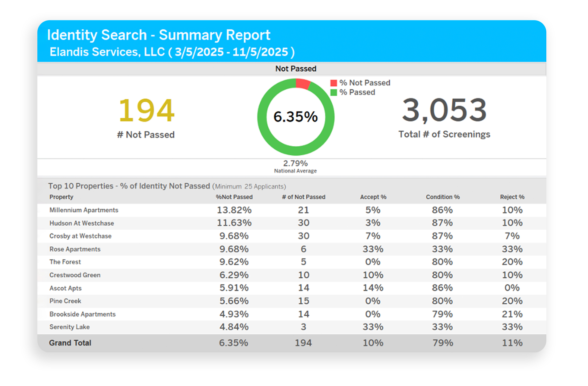The image size is (588, 386).
Task: Click the Property column header
Action: coord(61,197)
